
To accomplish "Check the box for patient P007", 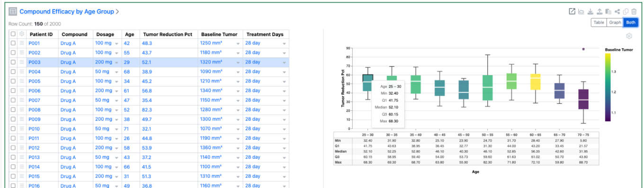I will [13, 100].
